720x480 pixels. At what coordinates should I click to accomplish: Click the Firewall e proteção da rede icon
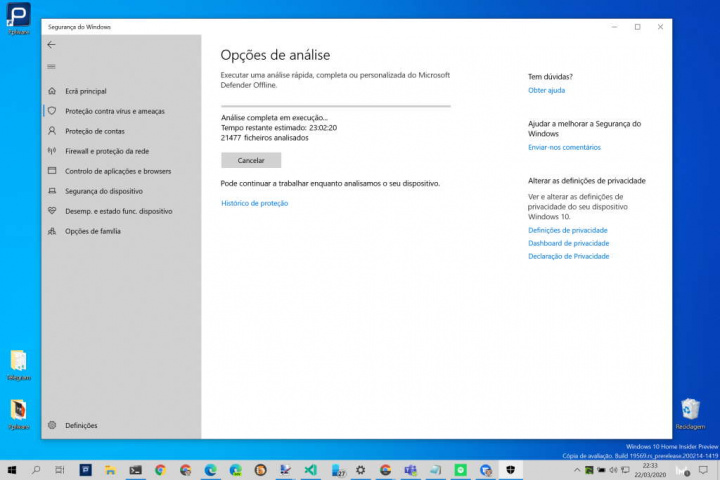click(x=52, y=151)
